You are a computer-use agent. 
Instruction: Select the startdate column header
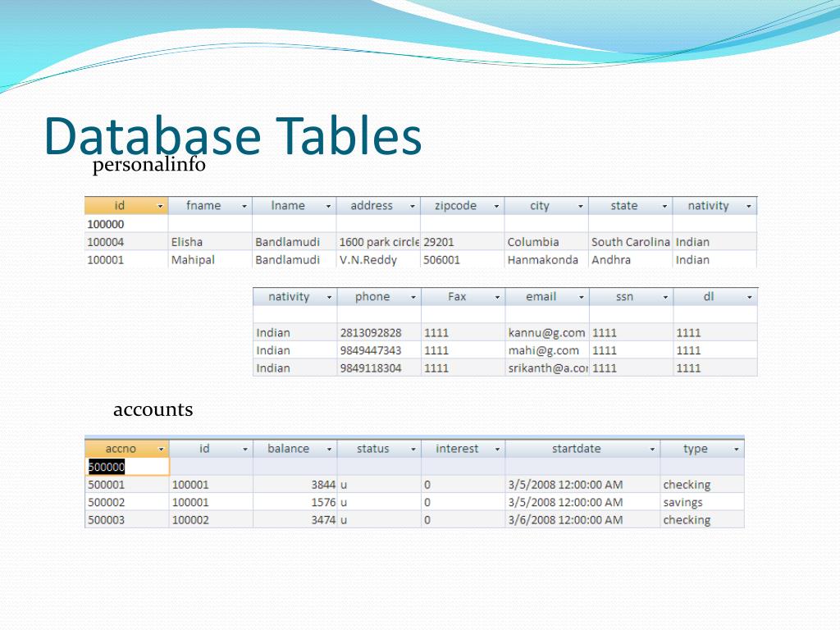[x=583, y=449]
